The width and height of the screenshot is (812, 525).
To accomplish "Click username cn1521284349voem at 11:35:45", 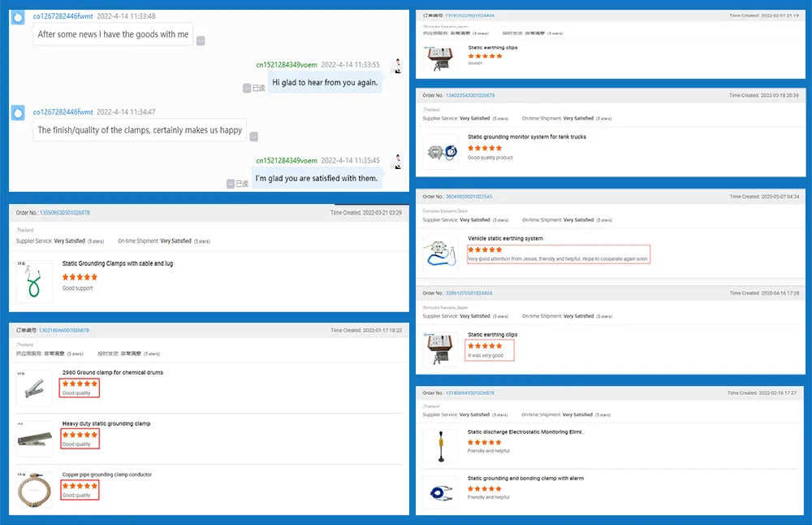I will tap(287, 160).
